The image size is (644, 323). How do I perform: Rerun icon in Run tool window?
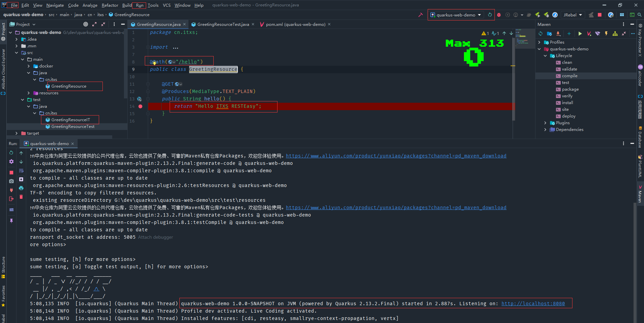tap(11, 153)
